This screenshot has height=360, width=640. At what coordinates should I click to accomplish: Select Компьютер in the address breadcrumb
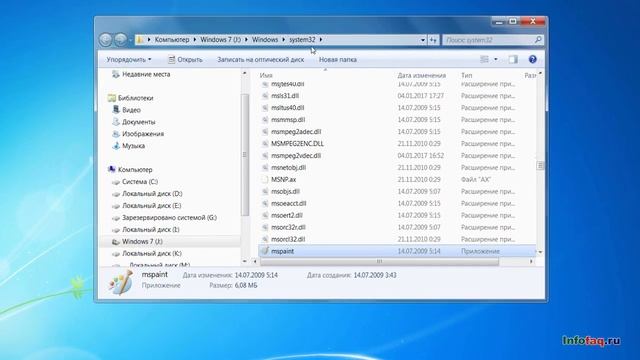point(172,40)
